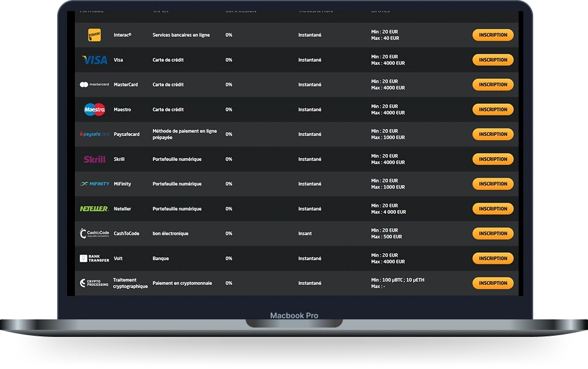Viewport: 588px width, 369px height.
Task: Click 'Max : 500 EUR' limit
Action: pyautogui.click(x=387, y=237)
